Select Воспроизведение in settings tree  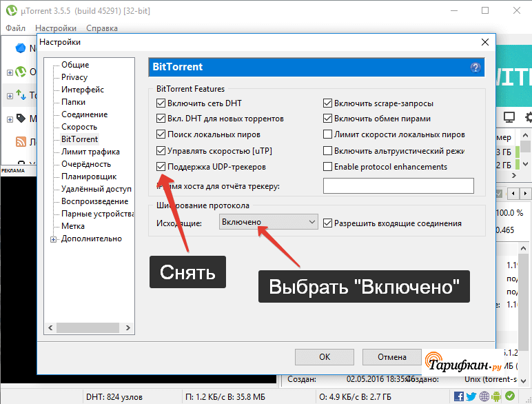click(94, 201)
